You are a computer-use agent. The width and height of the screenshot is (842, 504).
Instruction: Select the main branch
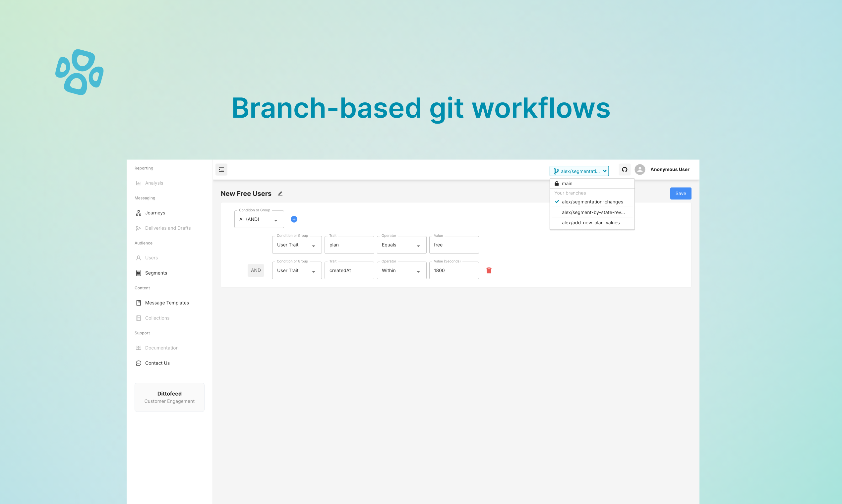coord(592,183)
